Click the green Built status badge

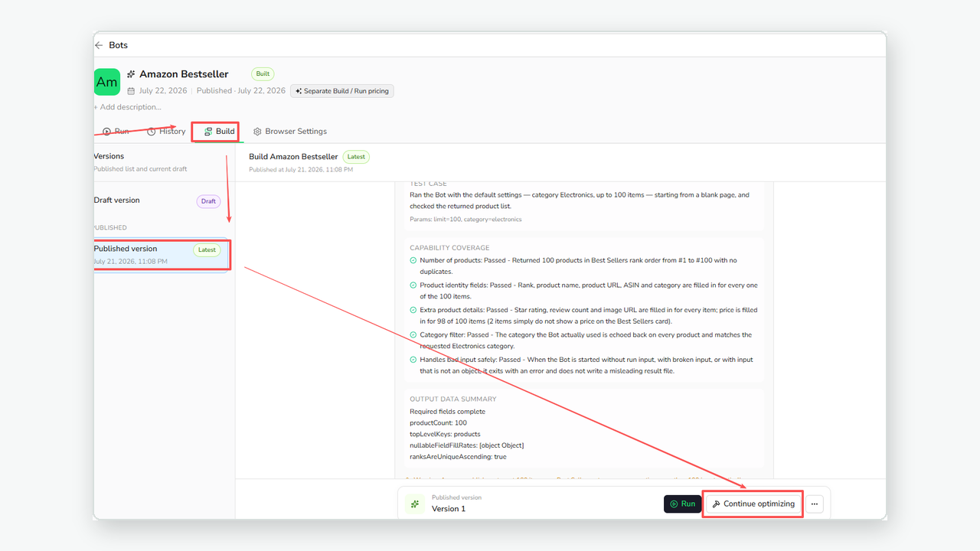coord(263,74)
